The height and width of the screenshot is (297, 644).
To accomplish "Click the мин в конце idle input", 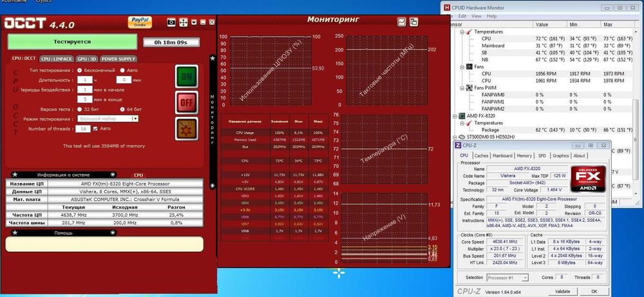I will (x=84, y=99).
